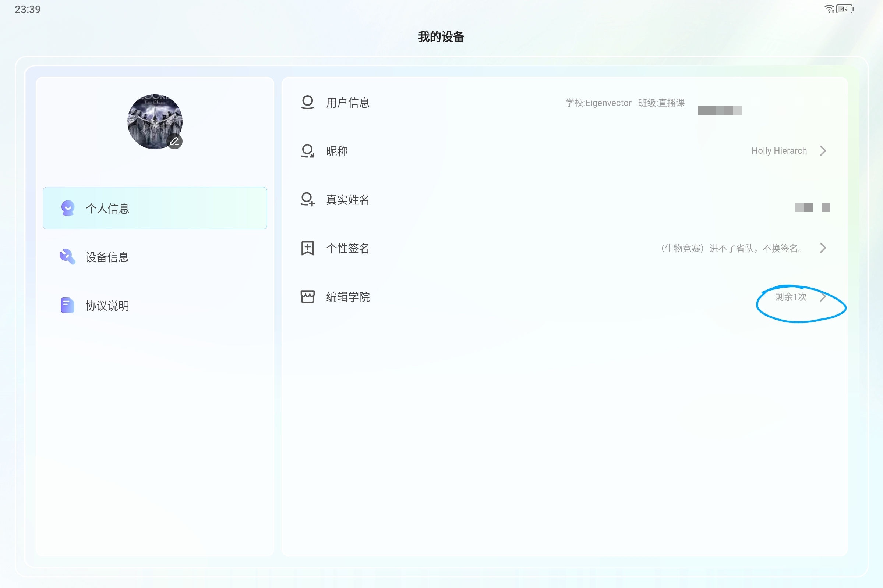
Task: Open the 协议说明 menu item
Action: coord(107,305)
